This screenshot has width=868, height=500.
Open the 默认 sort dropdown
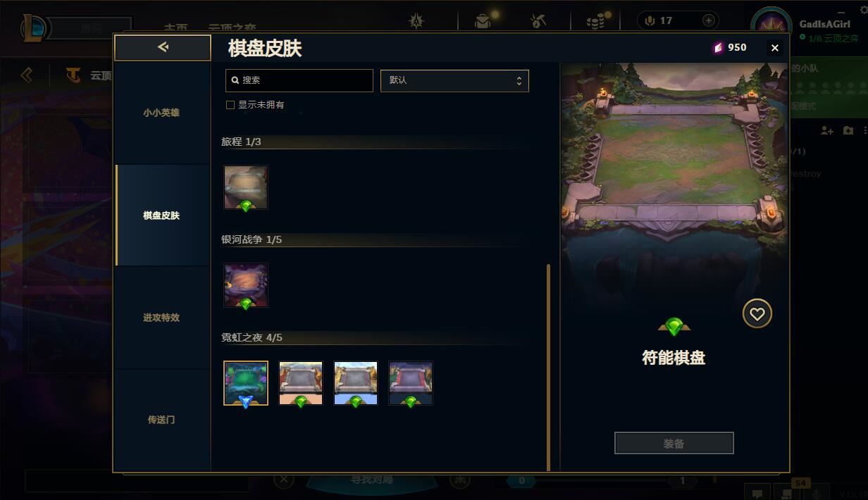tap(454, 80)
